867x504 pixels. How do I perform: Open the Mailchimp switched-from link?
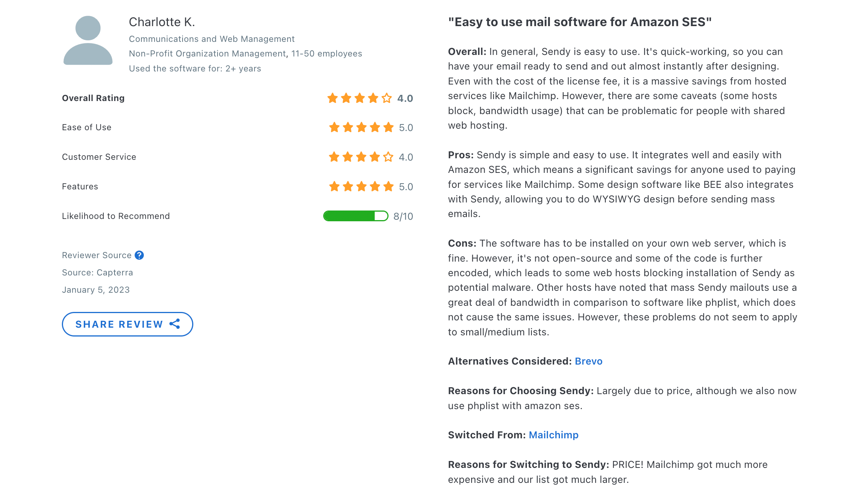pyautogui.click(x=553, y=435)
